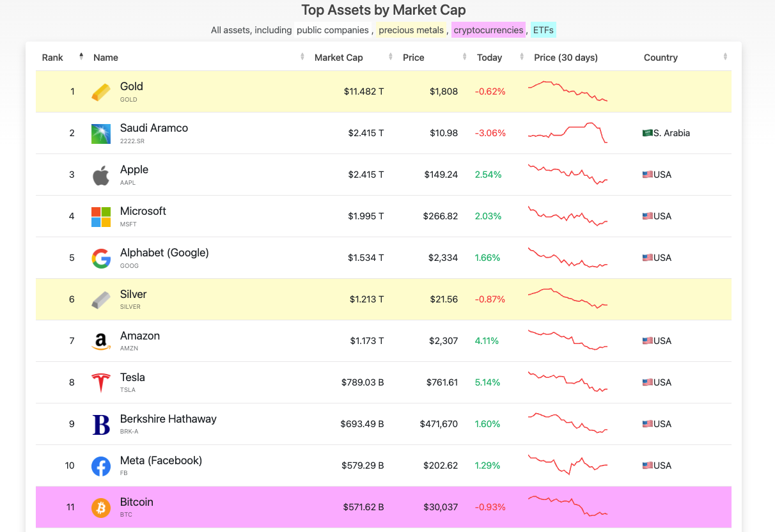Screen dimensions: 775x532
Task: Click Gold market cap $11.482 T
Action: tap(364, 91)
